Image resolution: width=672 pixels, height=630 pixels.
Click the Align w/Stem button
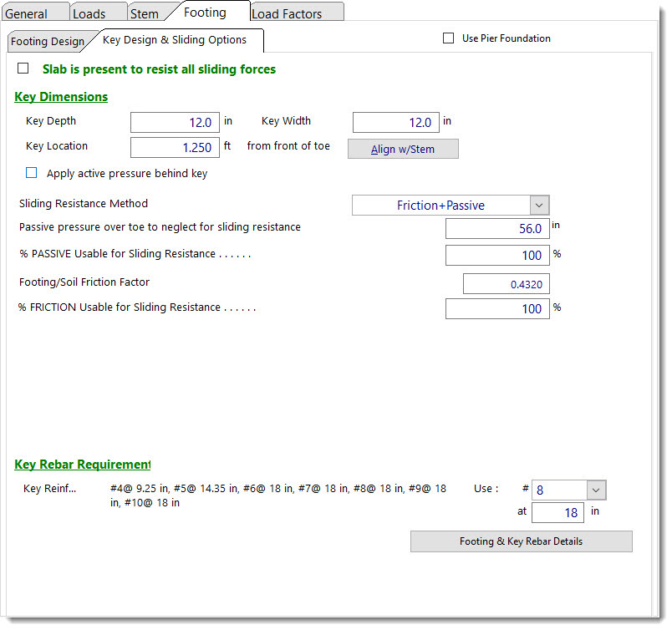(x=403, y=150)
